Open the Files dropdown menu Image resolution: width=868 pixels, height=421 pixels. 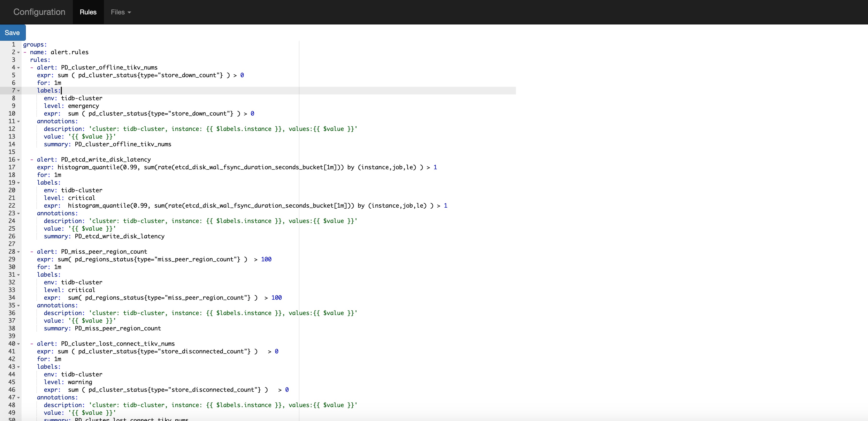click(x=121, y=12)
